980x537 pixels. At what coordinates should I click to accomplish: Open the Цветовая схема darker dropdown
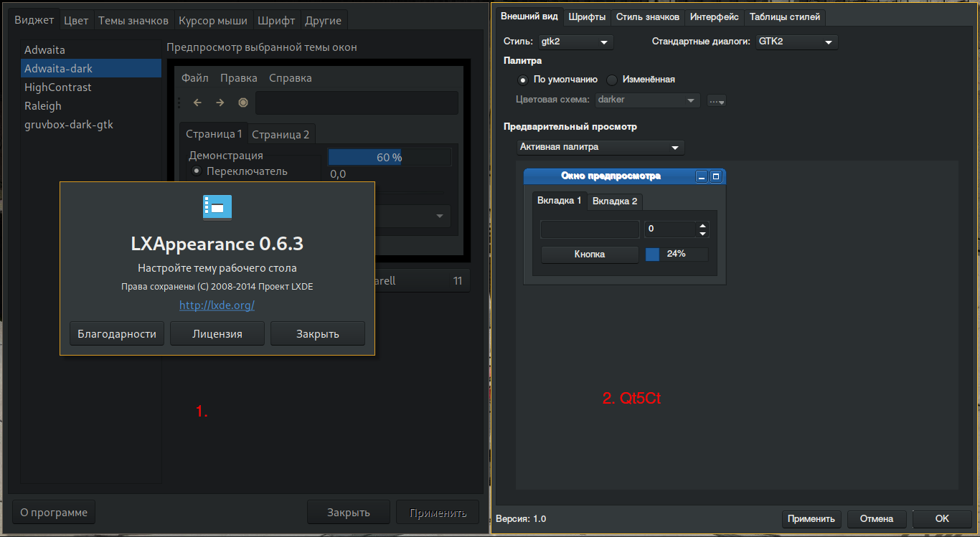tap(647, 100)
